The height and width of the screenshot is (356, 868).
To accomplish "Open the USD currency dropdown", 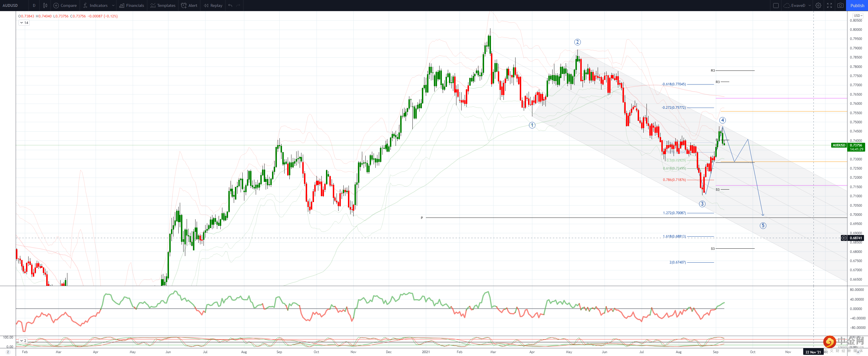I will tap(858, 15).
